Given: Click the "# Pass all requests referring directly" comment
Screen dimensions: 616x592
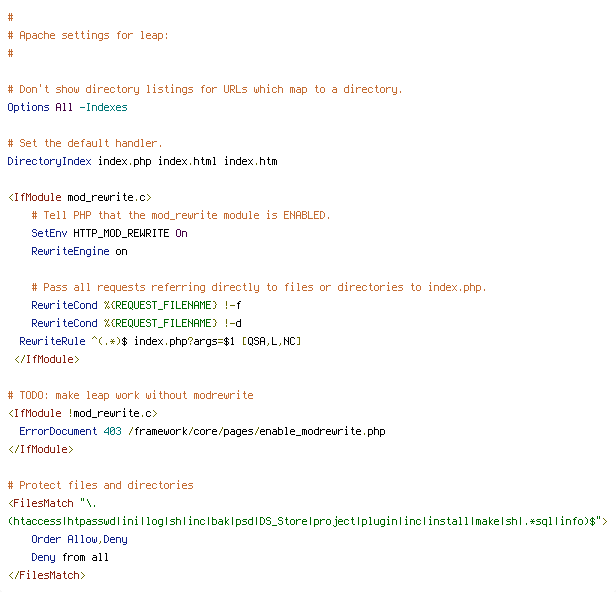Looking at the screenshot, I should tap(259, 288).
